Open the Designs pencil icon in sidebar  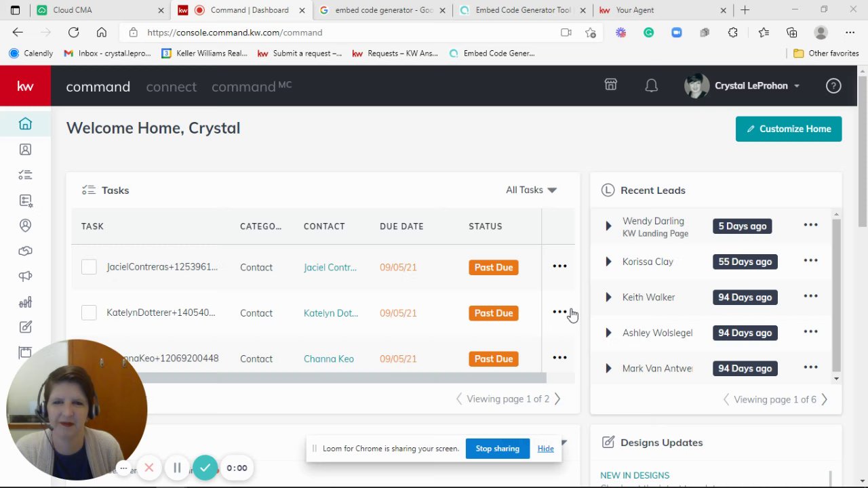(25, 327)
